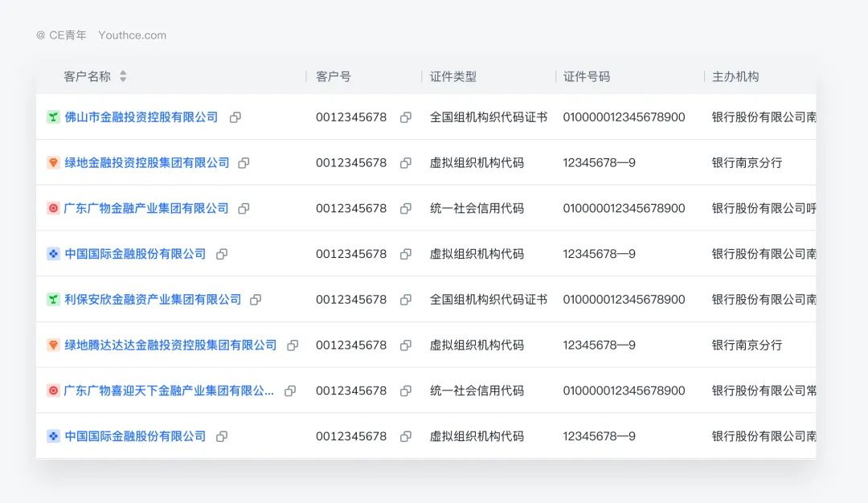
Task: Select 010000012345678900 in the 广东广物金融产业集团 row
Action: [624, 209]
